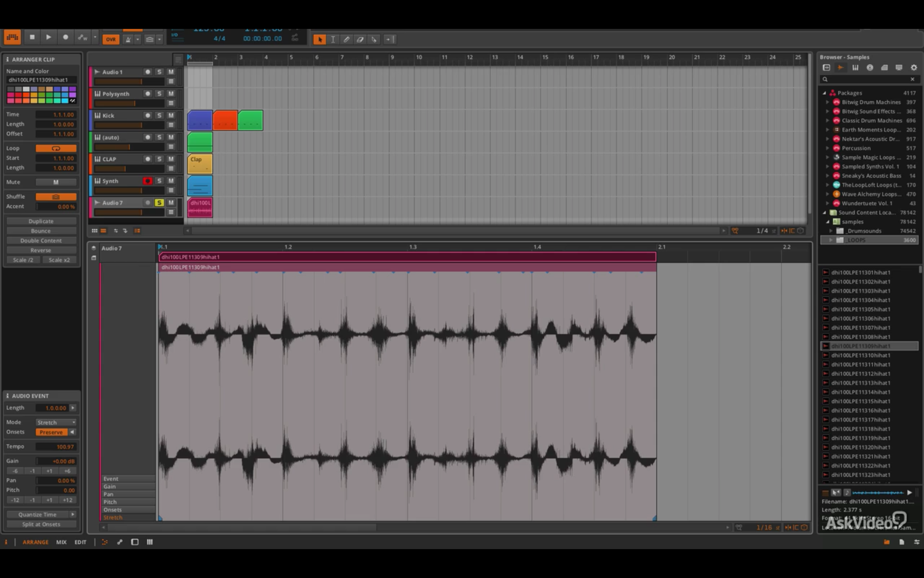Arm recording with the record button
Screen dimensions: 924x578
click(65, 38)
